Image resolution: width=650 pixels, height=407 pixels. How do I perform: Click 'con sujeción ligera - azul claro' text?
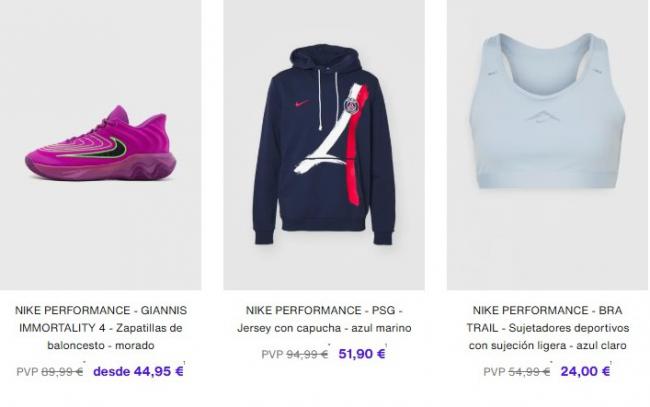(x=548, y=345)
